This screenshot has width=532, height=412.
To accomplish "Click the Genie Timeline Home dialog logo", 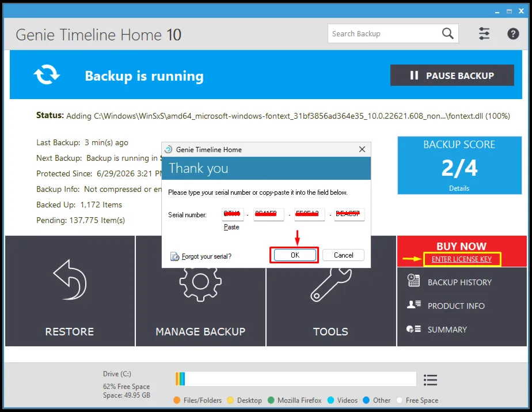I will tap(168, 149).
